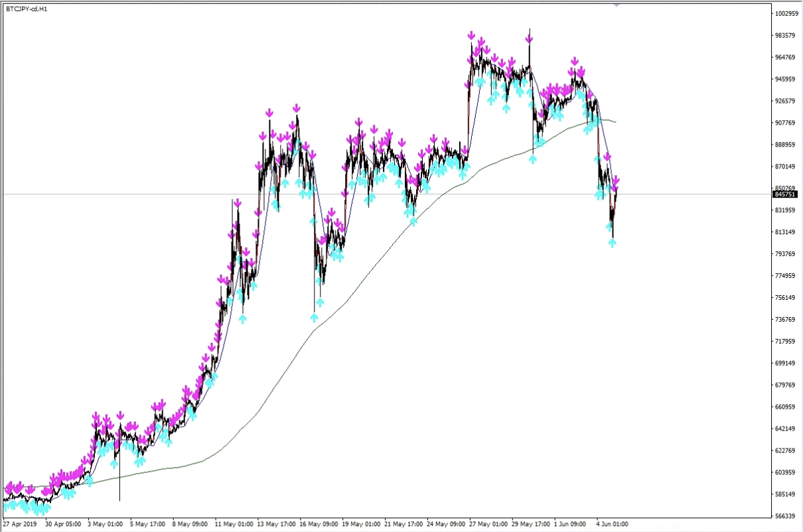The height and width of the screenshot is (532, 803).
Task: Click the 793769 price axis label
Action: 786,255
